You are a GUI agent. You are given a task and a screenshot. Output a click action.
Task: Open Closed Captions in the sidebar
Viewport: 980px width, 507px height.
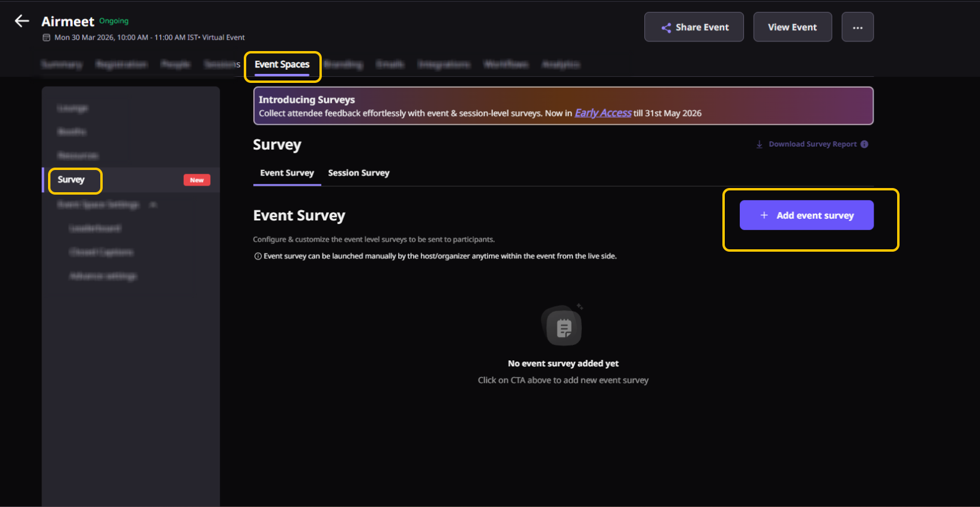(101, 252)
